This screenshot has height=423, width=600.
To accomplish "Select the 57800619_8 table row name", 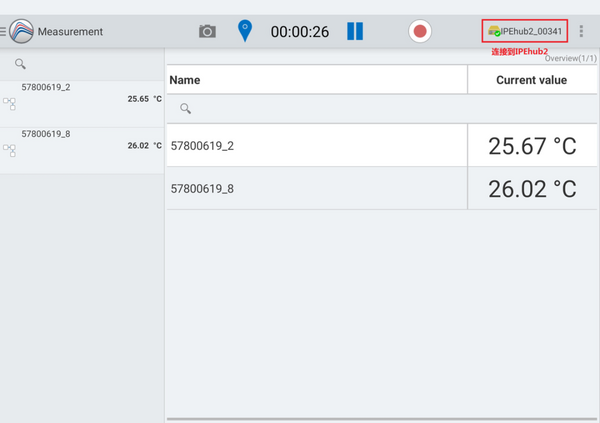I will point(202,189).
